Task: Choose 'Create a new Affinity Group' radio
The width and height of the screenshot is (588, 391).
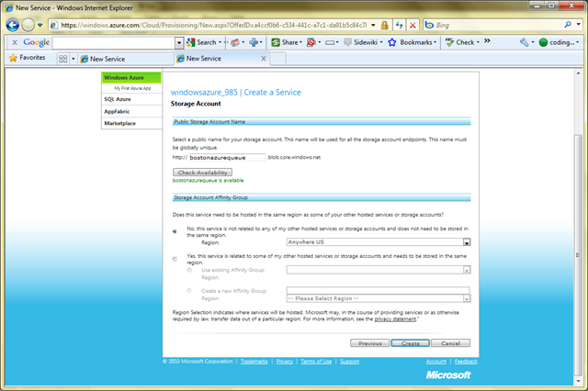Action: (x=190, y=291)
